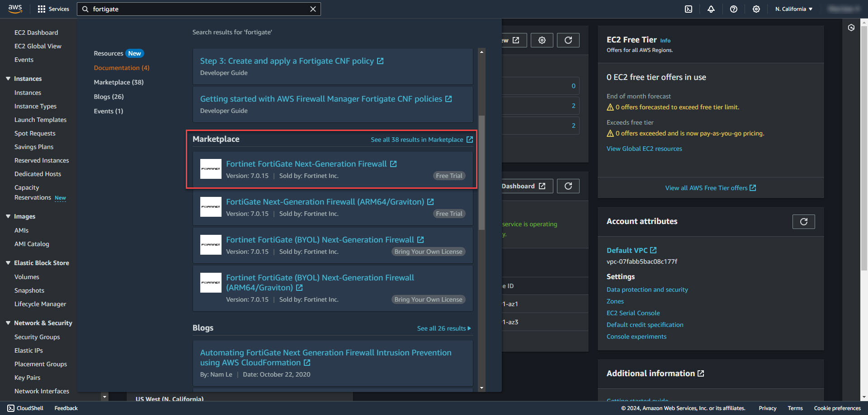Collapse the Instances sidebar section
Screen dimensions: 868x415
(8, 79)
